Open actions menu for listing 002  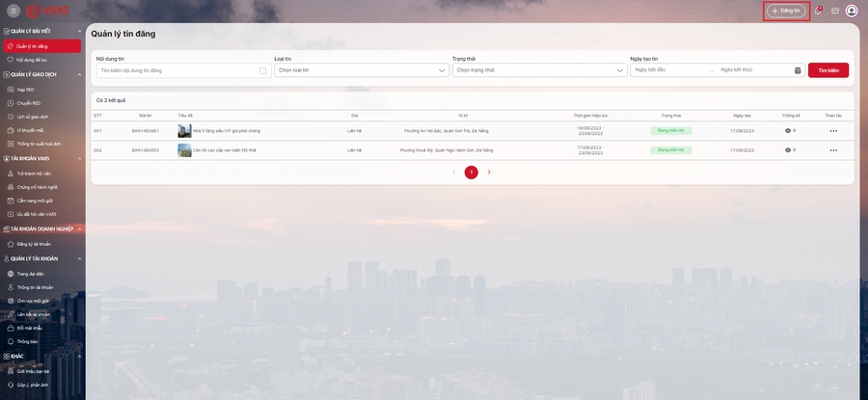[x=833, y=150]
